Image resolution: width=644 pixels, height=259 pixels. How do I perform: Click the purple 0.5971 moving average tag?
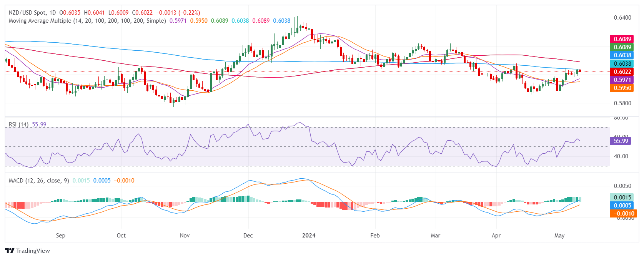click(622, 80)
